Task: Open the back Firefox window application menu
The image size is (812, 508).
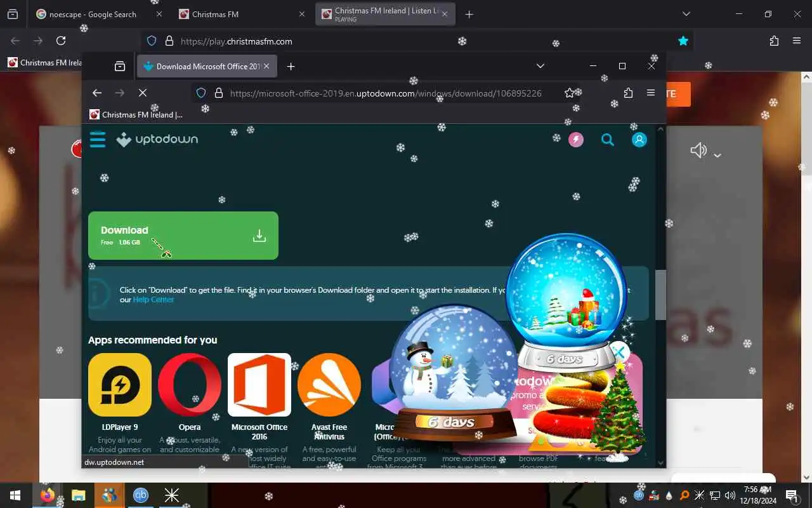Action: pos(797,41)
